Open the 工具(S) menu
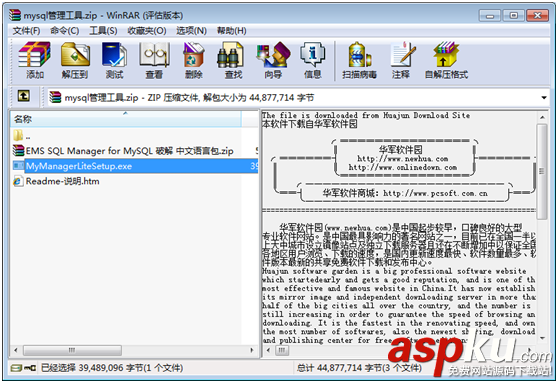Image resolution: width=558 pixels, height=383 pixels. coord(103,31)
